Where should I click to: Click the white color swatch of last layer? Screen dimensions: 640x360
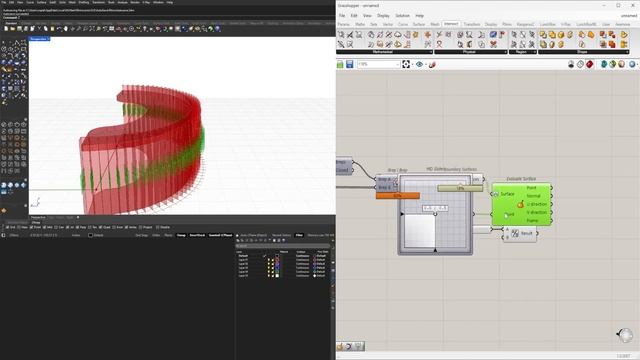tap(278, 276)
